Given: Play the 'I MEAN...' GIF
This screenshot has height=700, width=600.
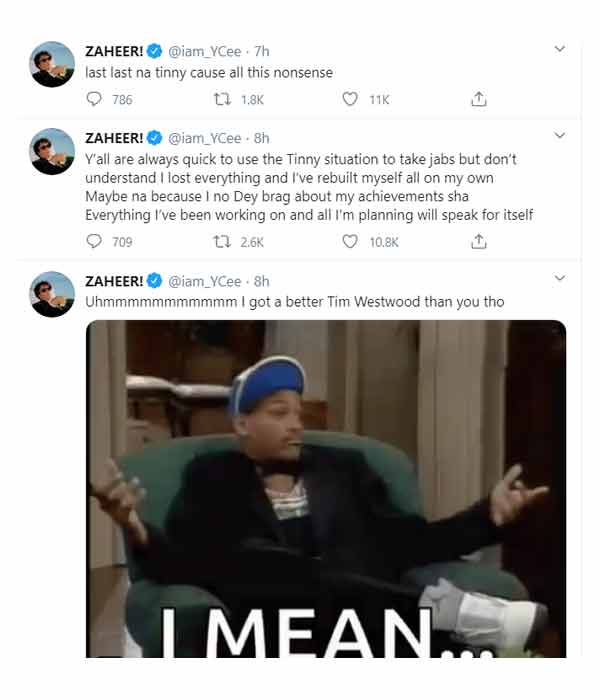Looking at the screenshot, I should [326, 489].
